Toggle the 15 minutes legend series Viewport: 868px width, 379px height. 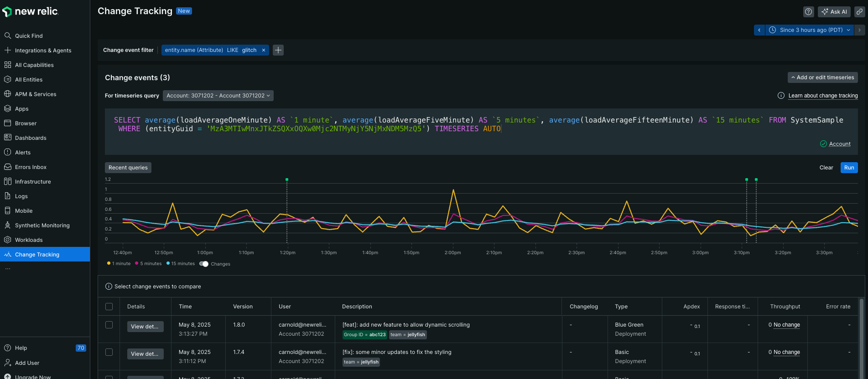[181, 264]
